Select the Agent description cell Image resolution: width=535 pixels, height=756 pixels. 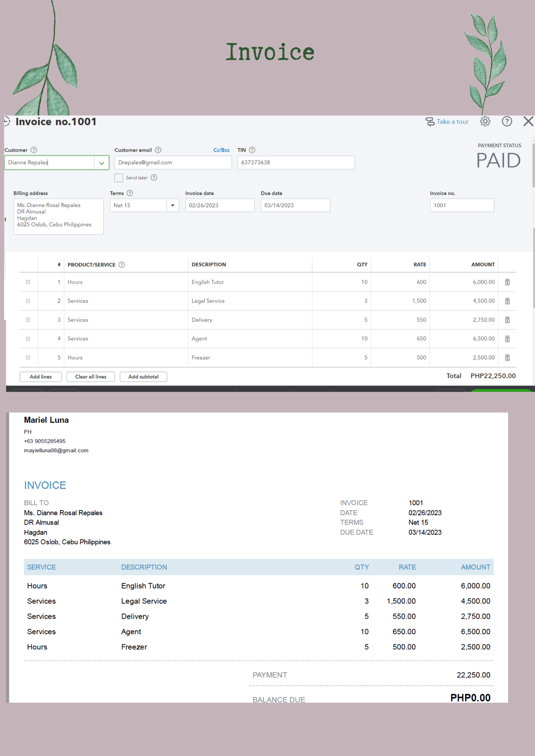tap(250, 339)
